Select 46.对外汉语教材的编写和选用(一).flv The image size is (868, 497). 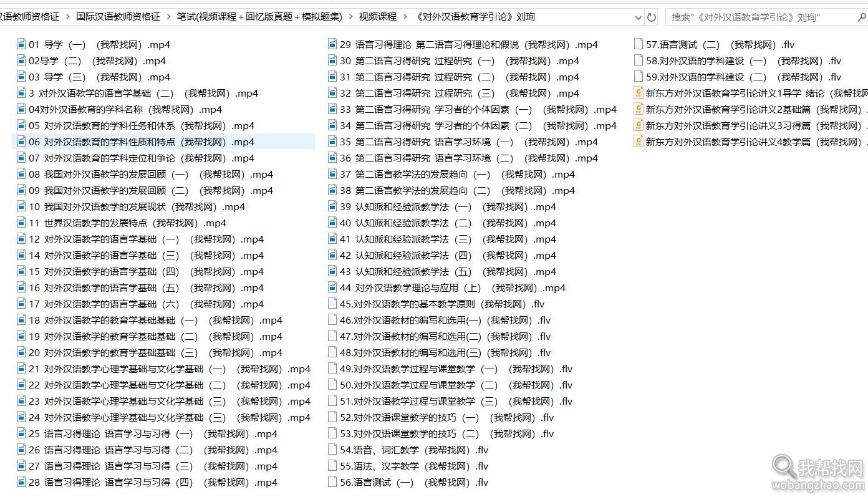[x=445, y=320]
